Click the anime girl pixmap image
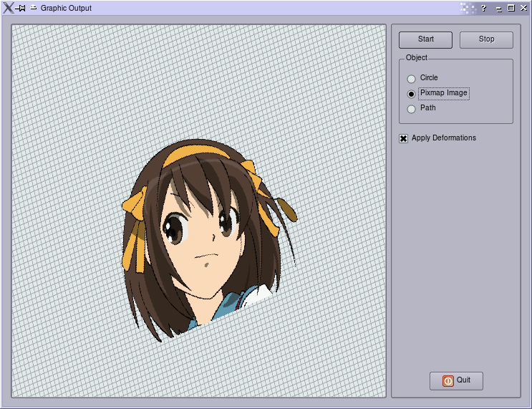Viewport: 532px width, 409px height. click(208, 239)
